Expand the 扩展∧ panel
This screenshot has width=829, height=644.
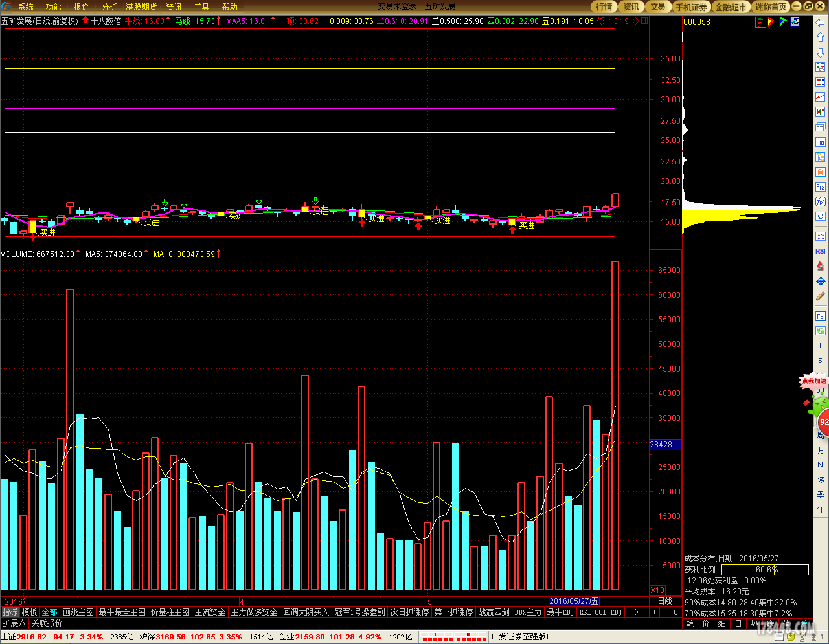point(14,623)
